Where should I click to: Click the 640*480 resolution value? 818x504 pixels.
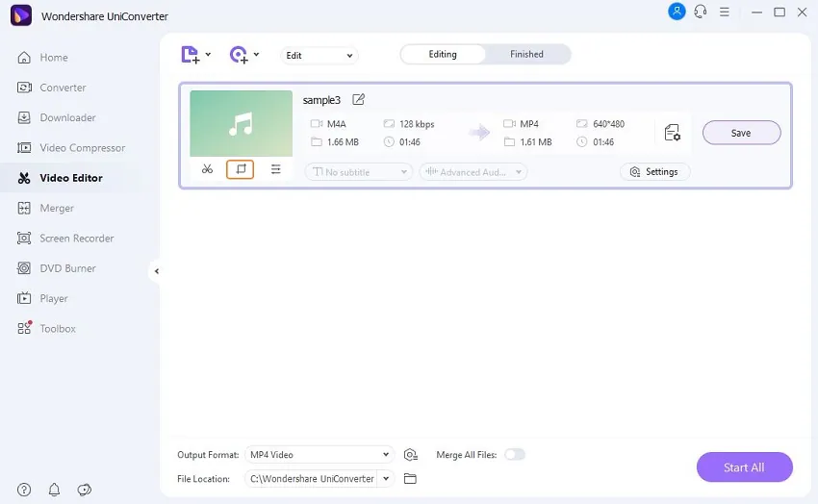pos(608,124)
